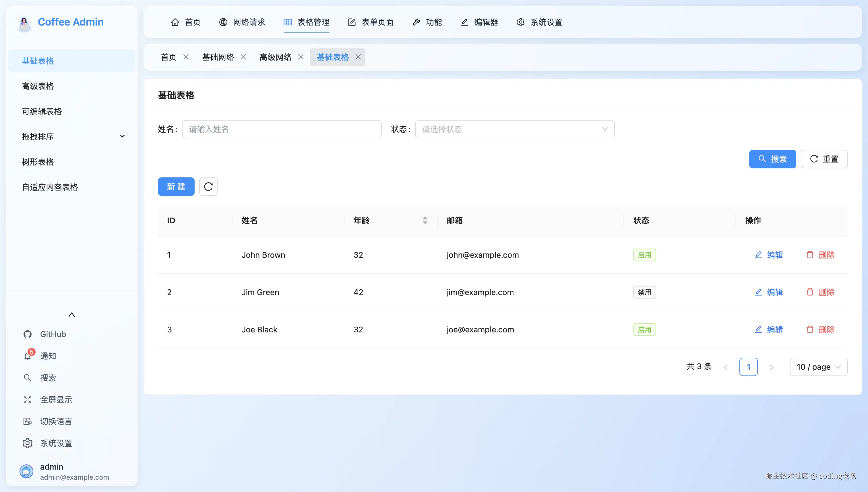Open 系统设置 via the gear icon
The width and height of the screenshot is (868, 492).
click(x=27, y=443)
